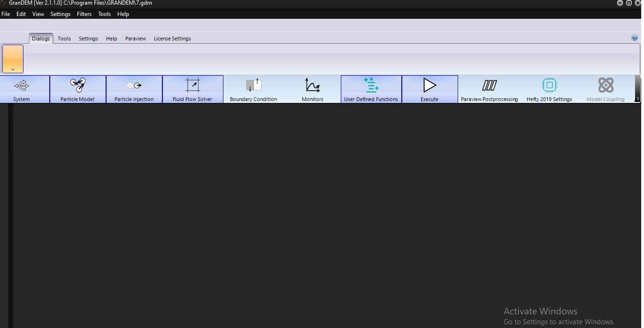
Task: Select the Dialogs ribbon tab
Action: 41,39
